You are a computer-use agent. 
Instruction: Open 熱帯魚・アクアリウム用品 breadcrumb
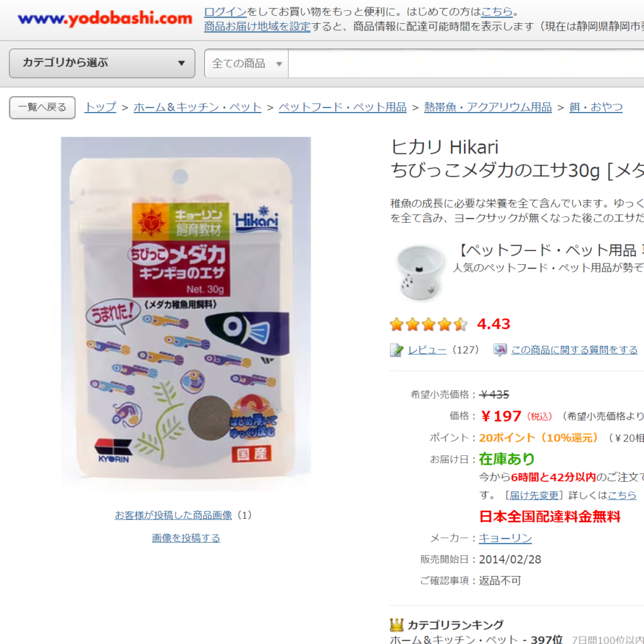point(488,107)
